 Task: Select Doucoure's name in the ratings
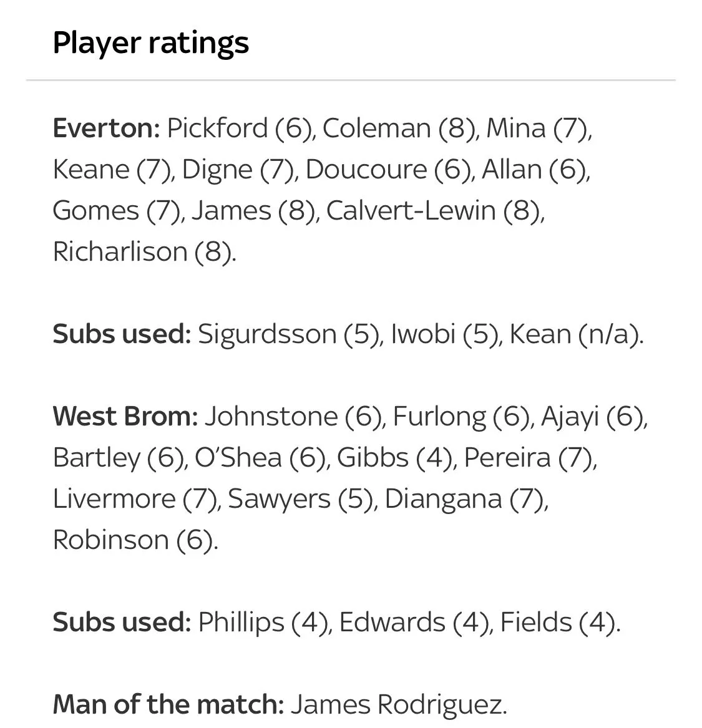[x=366, y=170]
